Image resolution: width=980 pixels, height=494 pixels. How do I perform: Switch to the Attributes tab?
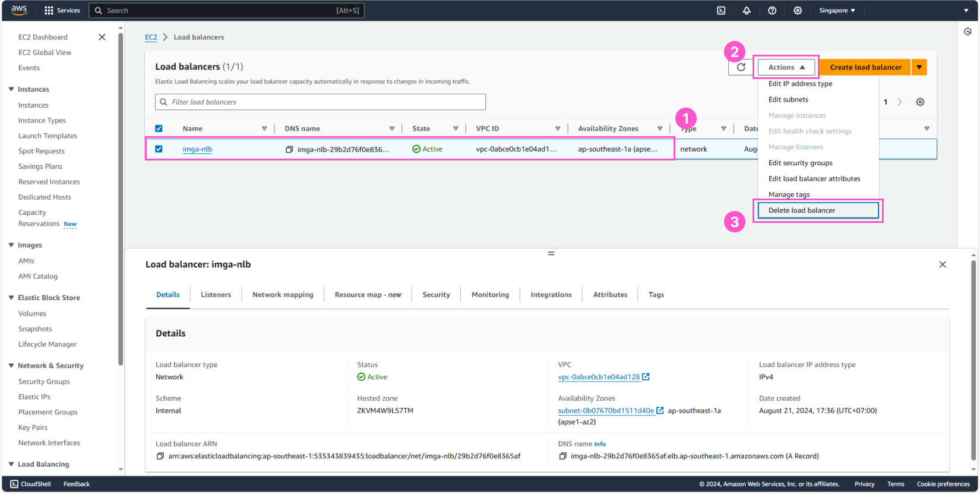tap(610, 295)
